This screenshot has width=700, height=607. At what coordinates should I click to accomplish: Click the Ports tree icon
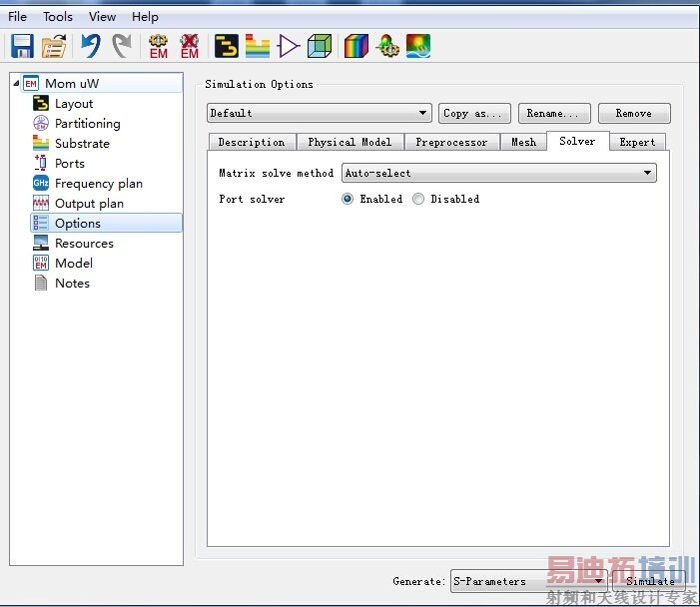pyautogui.click(x=41, y=163)
